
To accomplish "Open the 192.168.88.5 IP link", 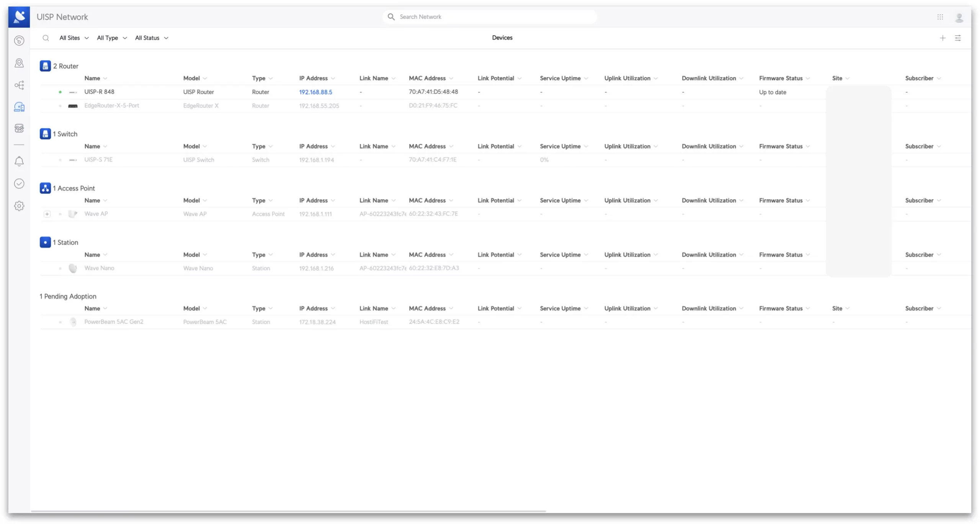I will 315,92.
